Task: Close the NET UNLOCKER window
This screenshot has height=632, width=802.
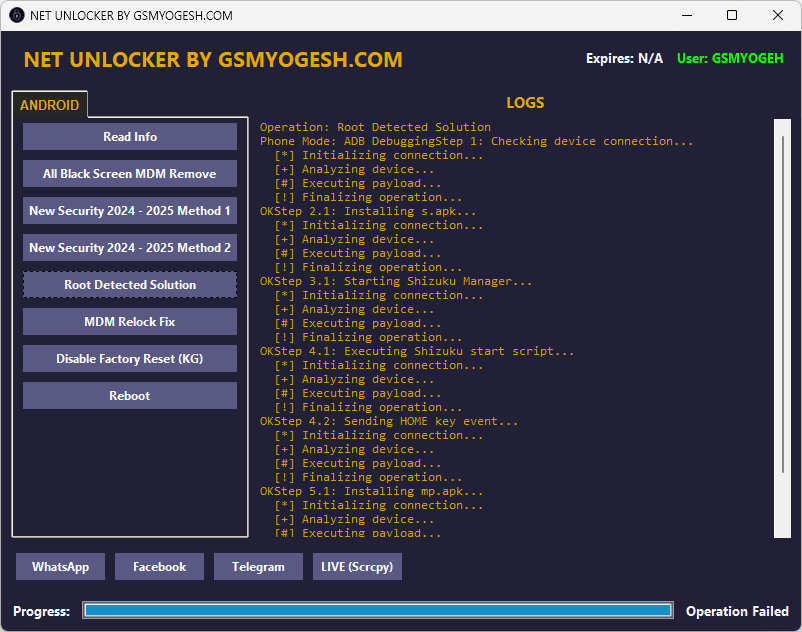Action: [777, 15]
